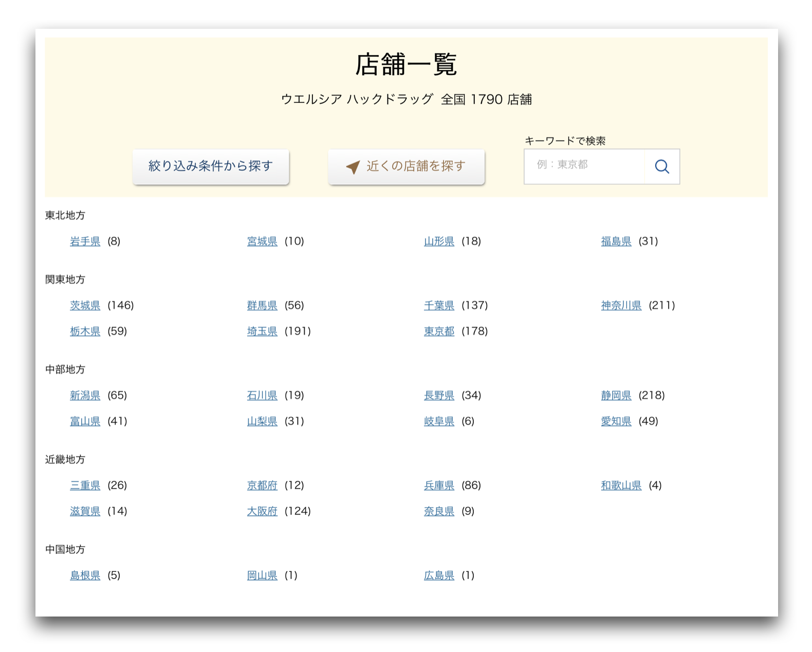Image resolution: width=812 pixels, height=652 pixels.
Task: Click the (124) count beside 大阪府
Action: [298, 511]
